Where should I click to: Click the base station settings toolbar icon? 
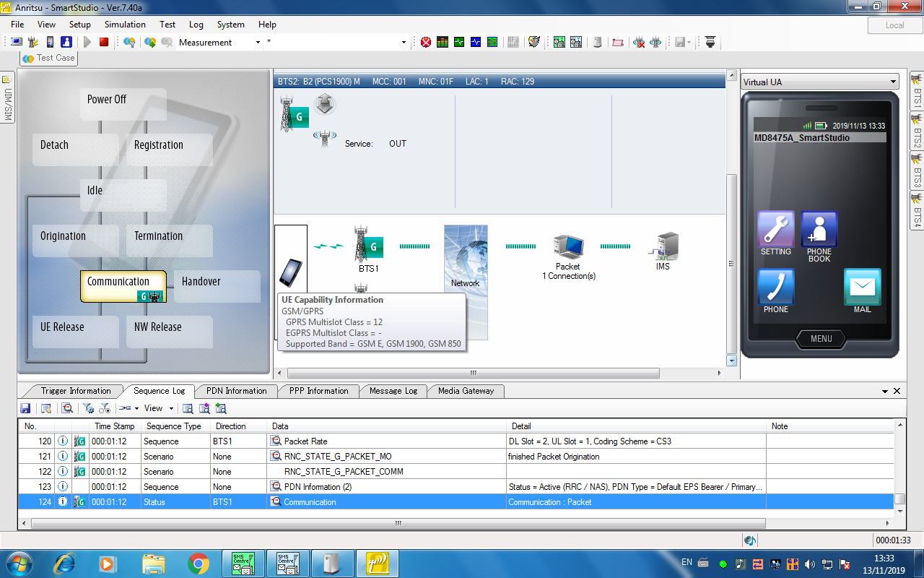(32, 42)
